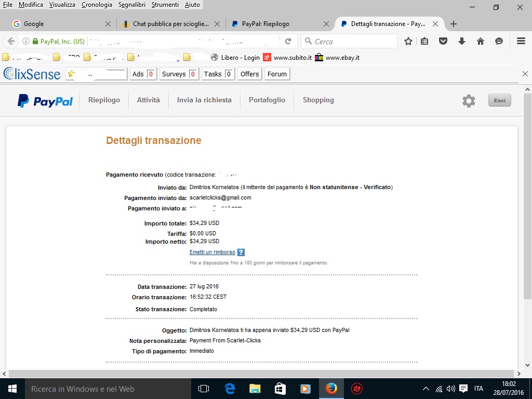Click the Emetti un rimborso link
This screenshot has height=399, width=532.
212,252
